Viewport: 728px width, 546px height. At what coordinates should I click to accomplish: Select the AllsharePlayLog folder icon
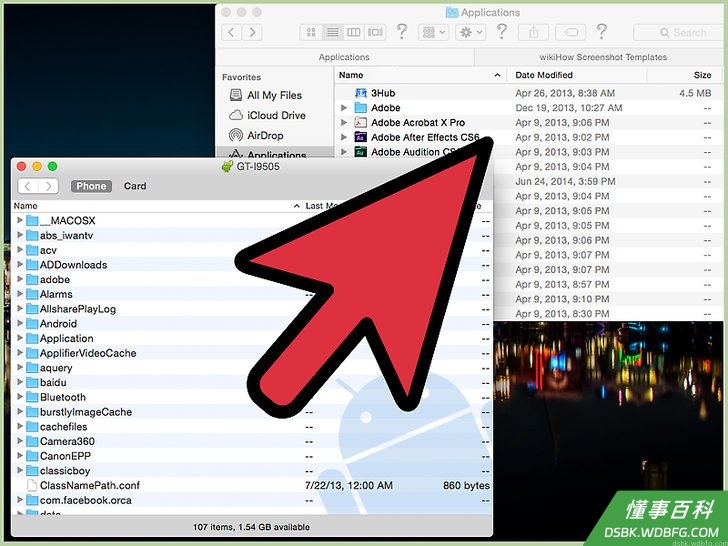[x=32, y=309]
